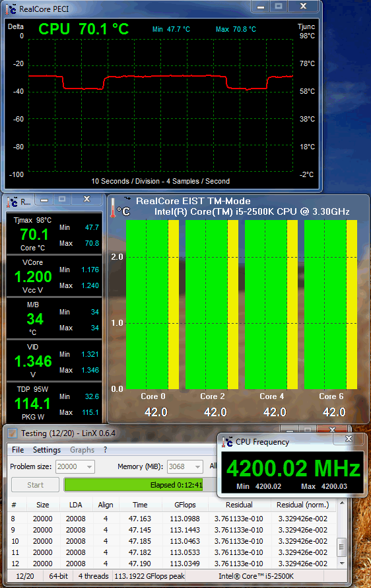This screenshot has height=588, width=371.
Task: Click the GFlops column header
Action: click(x=185, y=505)
